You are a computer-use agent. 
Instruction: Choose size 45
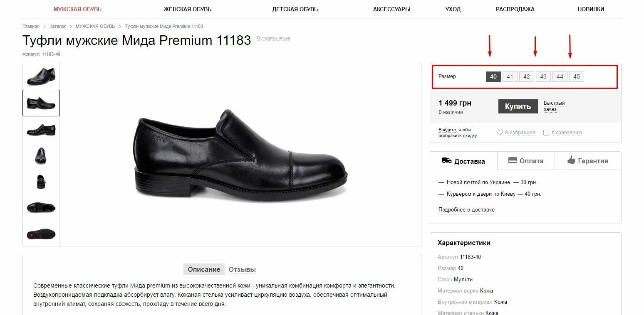(x=577, y=76)
